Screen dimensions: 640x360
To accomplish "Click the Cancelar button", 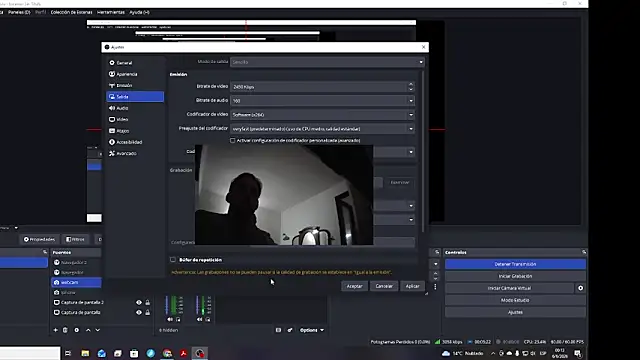I will pyautogui.click(x=384, y=286).
